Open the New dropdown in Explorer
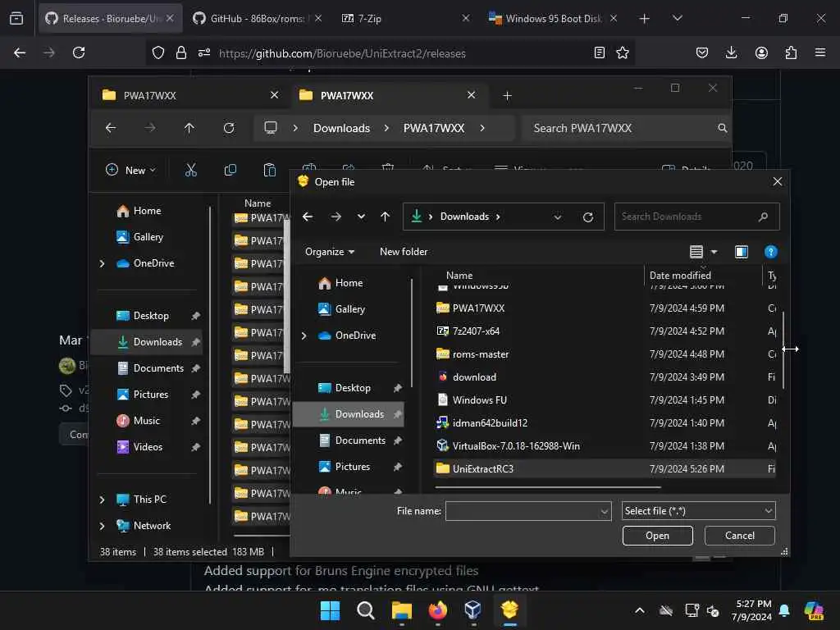 click(130, 171)
